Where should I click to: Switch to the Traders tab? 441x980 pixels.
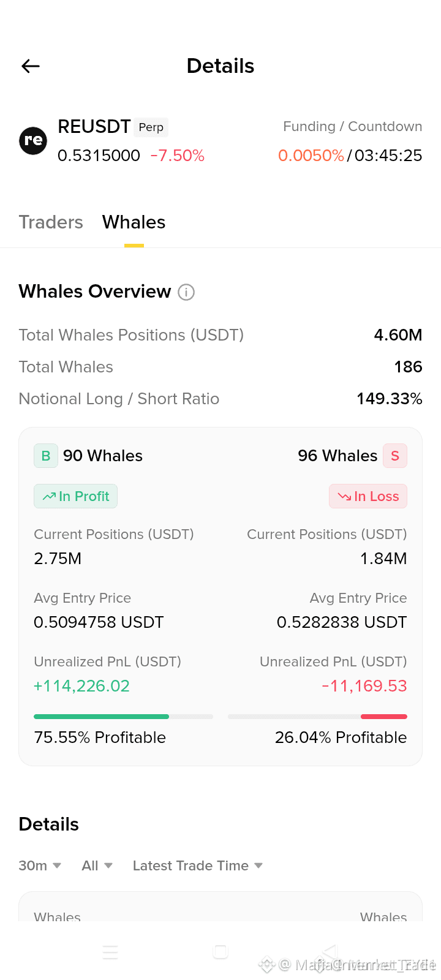51,222
